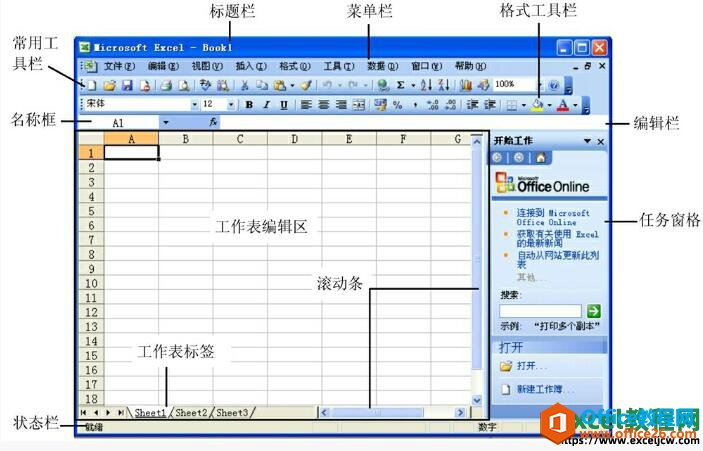703x451 pixels.
Task: Apply Percent Style format
Action: click(398, 105)
